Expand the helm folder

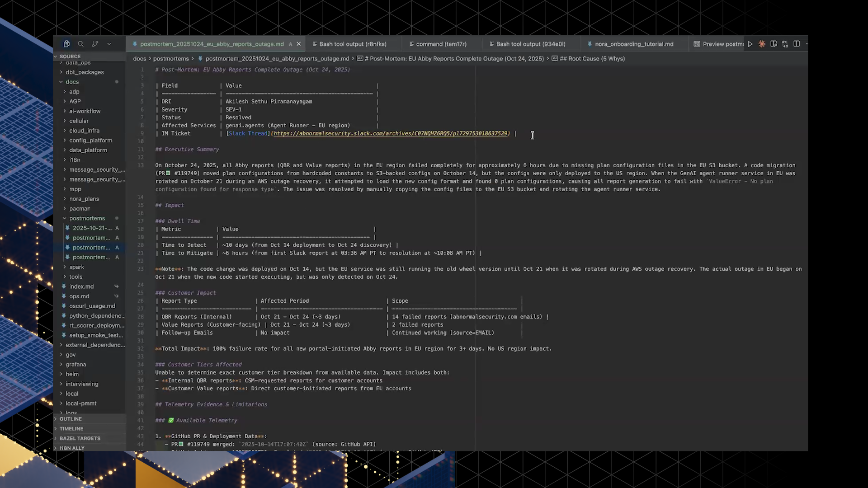point(72,374)
